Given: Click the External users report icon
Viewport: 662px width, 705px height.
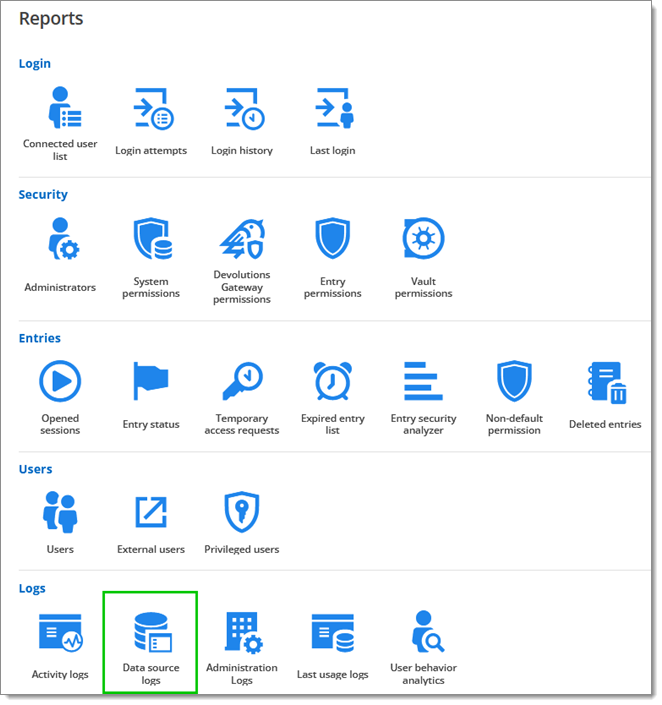Looking at the screenshot, I should pos(151,512).
